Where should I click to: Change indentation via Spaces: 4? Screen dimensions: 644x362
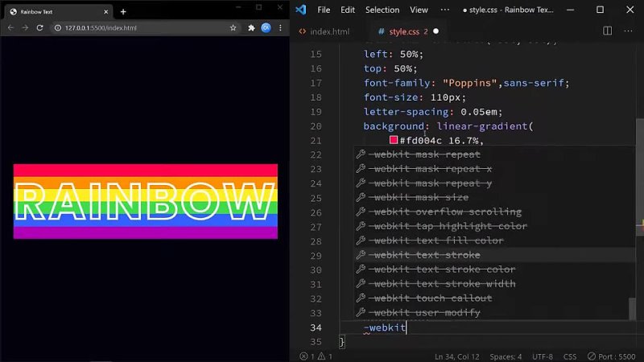506,356
